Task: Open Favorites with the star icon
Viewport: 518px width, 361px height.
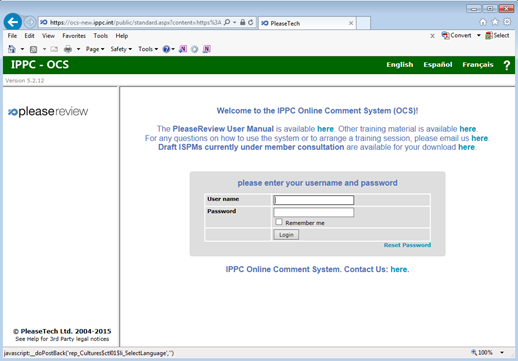Action: tap(495, 22)
